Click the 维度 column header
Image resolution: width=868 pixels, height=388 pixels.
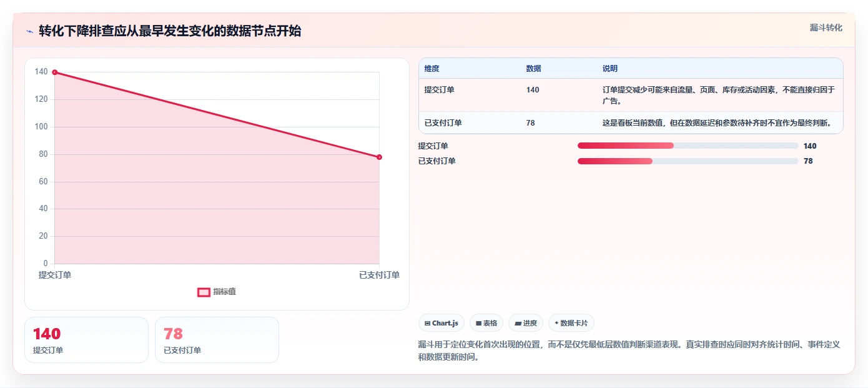432,69
